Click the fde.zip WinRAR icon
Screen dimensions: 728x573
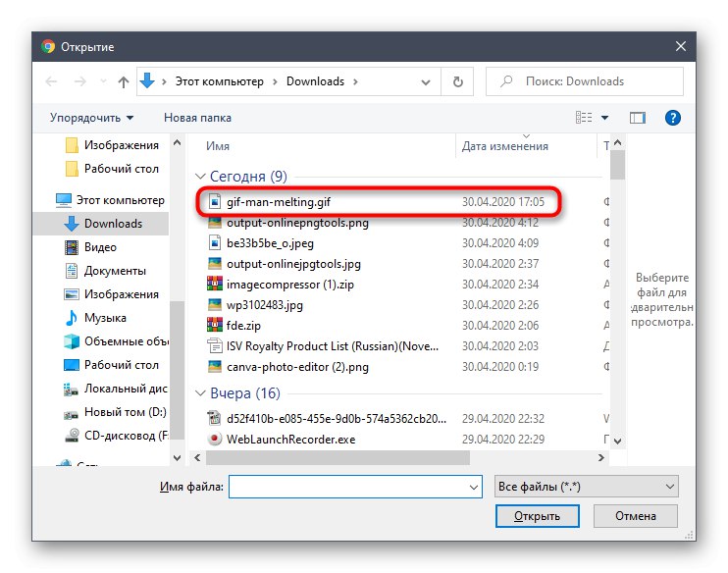tap(215, 325)
